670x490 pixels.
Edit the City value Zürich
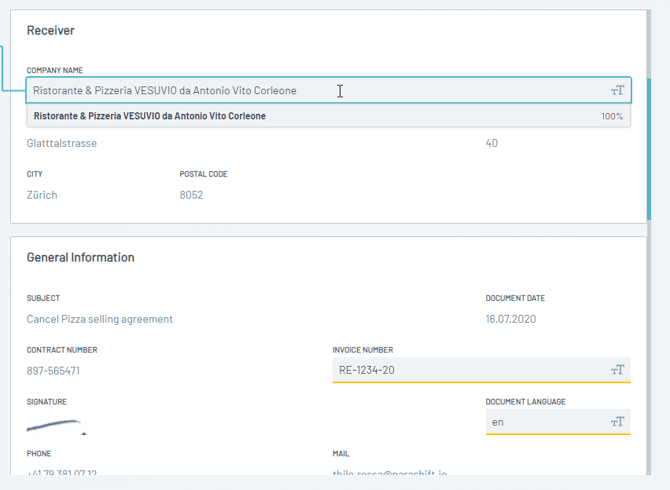pos(42,195)
